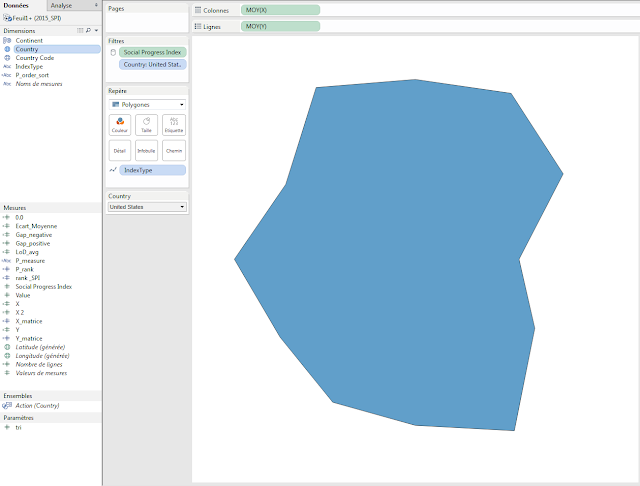Select the highlighted Country dimension
The image size is (640, 486).
57,49
